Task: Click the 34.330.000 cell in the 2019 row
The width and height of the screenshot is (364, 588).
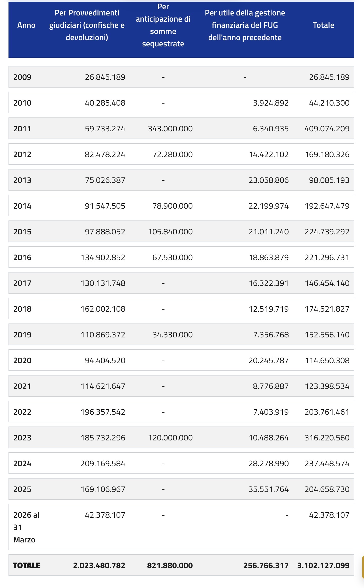Action: (172, 335)
